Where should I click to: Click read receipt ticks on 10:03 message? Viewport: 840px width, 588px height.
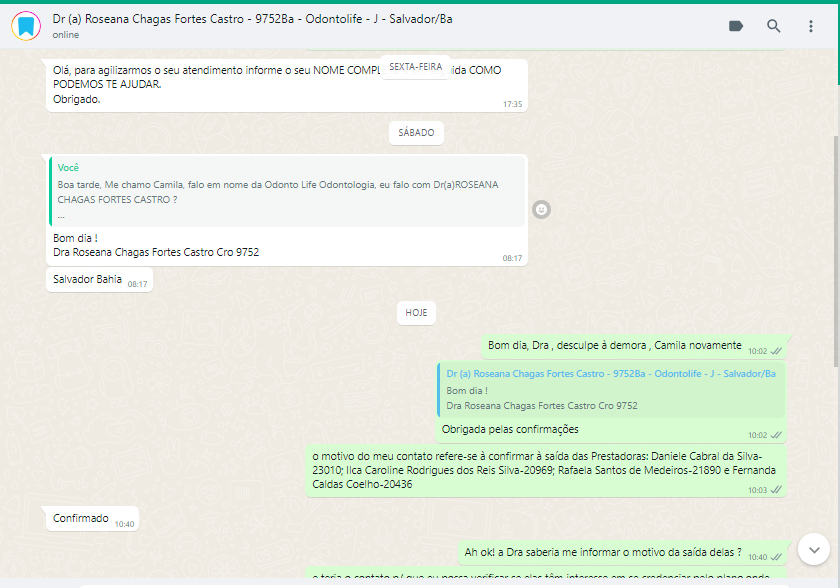776,490
